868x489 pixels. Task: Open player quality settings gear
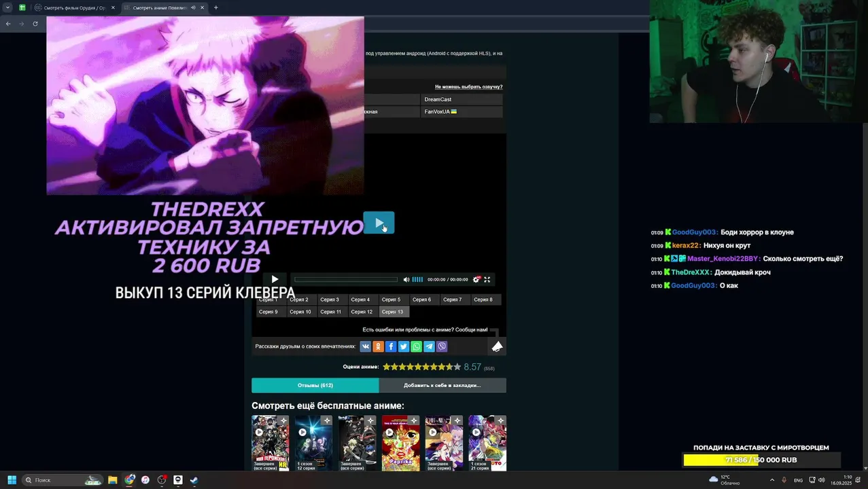pyautogui.click(x=476, y=279)
